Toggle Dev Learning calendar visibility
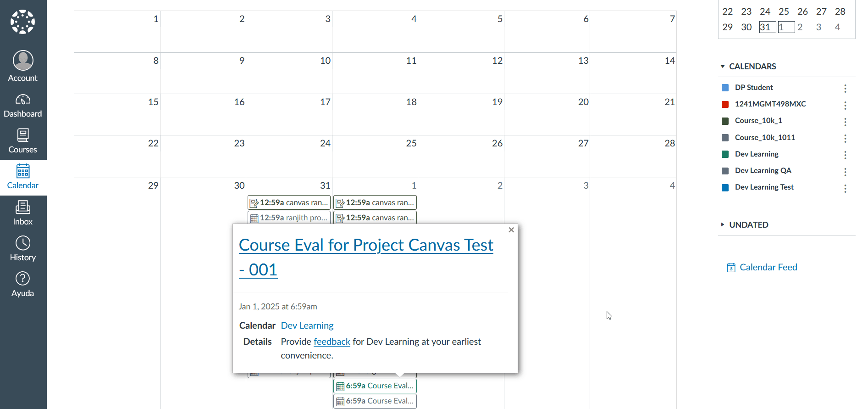Viewport: 868px width, 409px height. [725, 154]
